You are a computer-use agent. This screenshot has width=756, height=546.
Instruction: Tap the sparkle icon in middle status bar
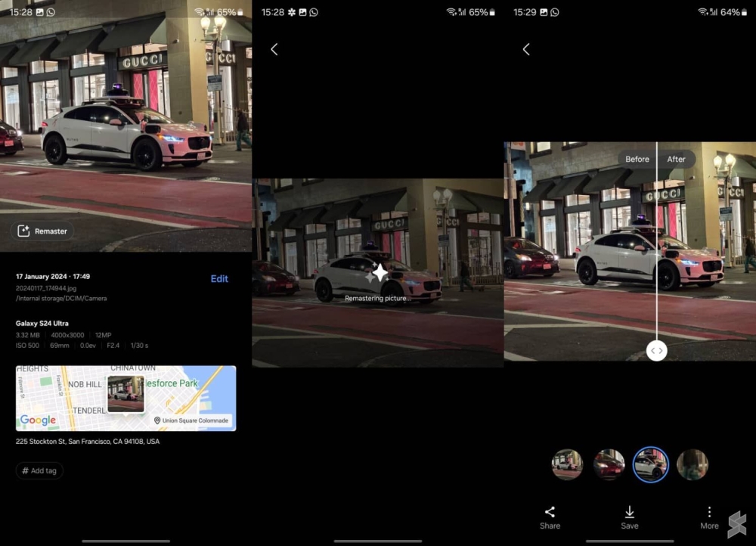click(292, 12)
